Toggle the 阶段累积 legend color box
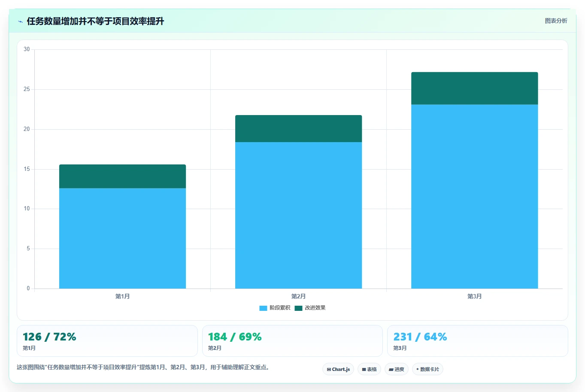The image size is (585, 392). pyautogui.click(x=263, y=308)
